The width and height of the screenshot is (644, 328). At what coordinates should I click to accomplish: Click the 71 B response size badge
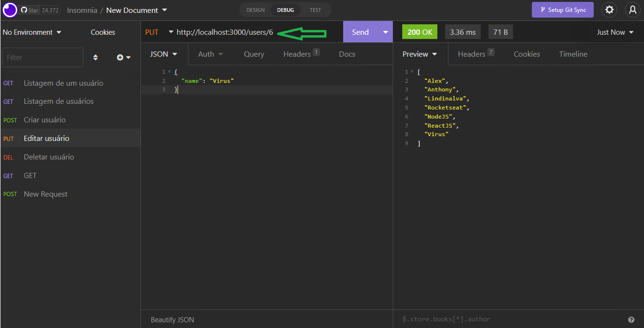[x=501, y=32]
